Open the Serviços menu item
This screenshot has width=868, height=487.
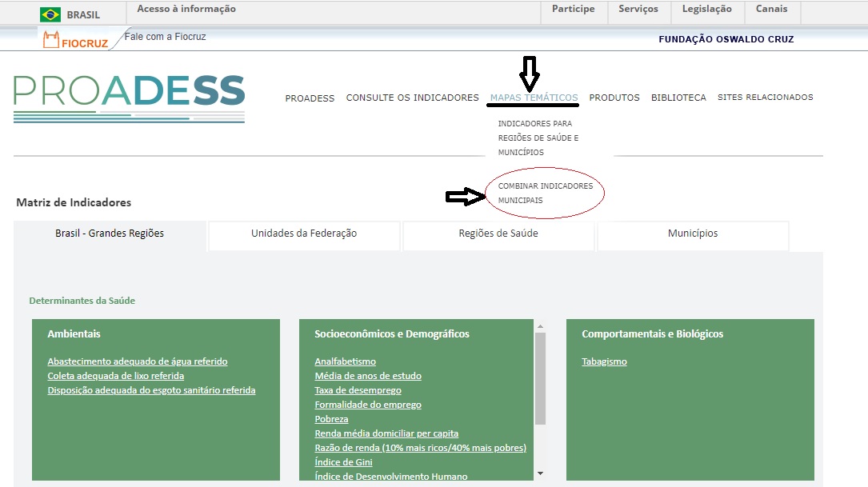[x=638, y=9]
